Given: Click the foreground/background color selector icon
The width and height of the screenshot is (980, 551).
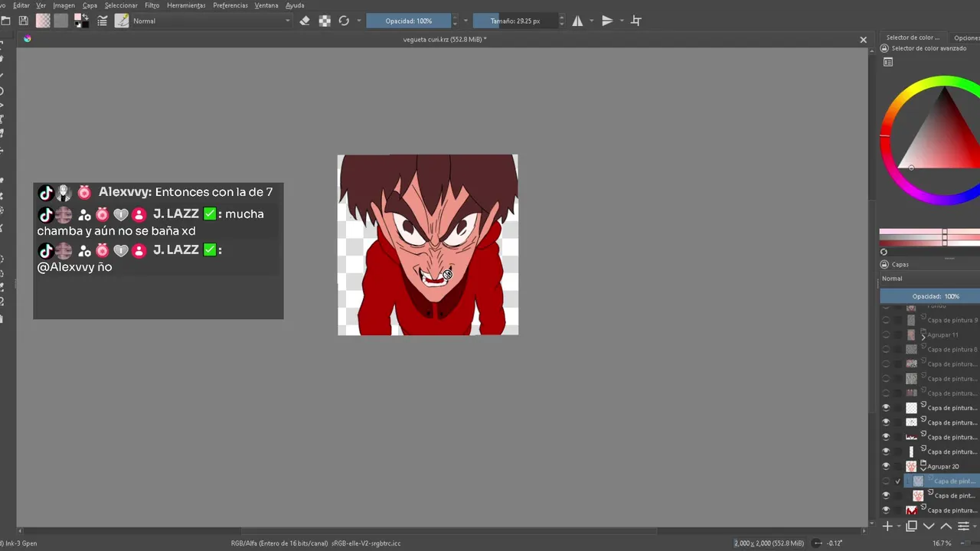Looking at the screenshot, I should 81,21.
